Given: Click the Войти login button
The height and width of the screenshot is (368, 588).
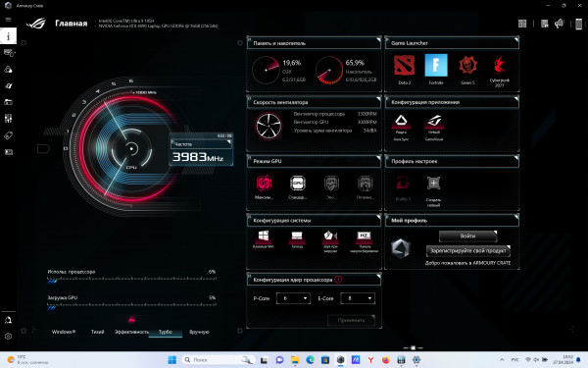Looking at the screenshot, I should pos(467,237).
